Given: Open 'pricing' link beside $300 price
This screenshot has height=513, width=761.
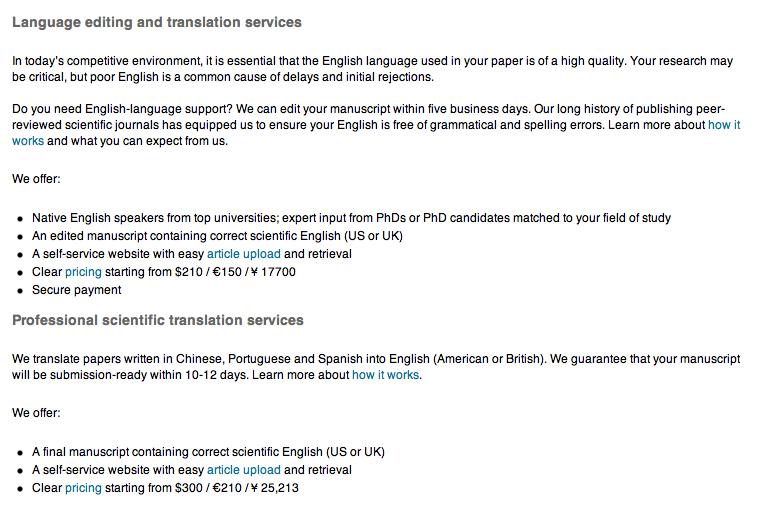Looking at the screenshot, I should click(x=83, y=488).
